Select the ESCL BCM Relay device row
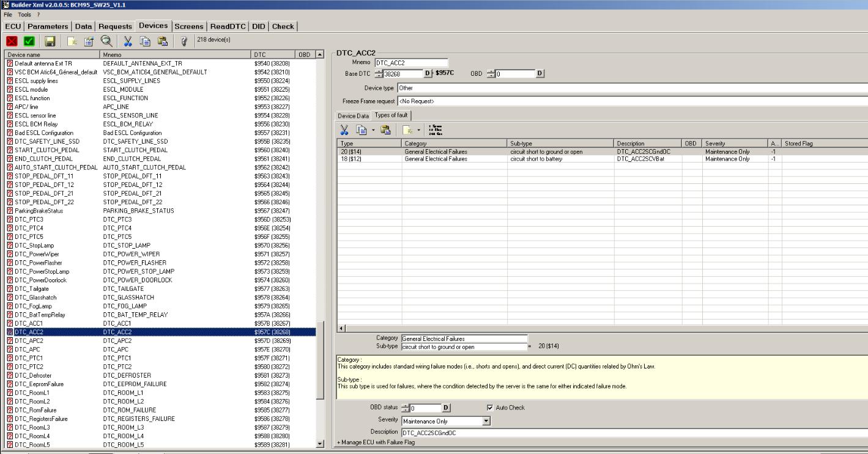 (161, 124)
